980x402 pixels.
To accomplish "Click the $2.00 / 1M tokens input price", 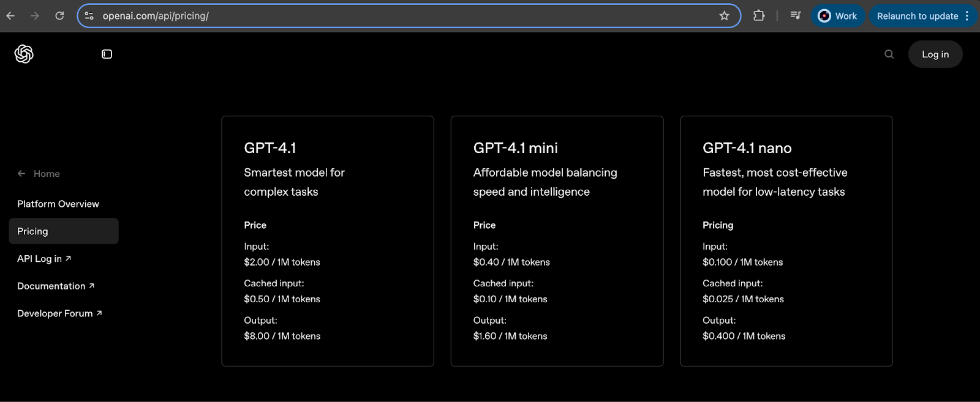I will pyautogui.click(x=282, y=262).
